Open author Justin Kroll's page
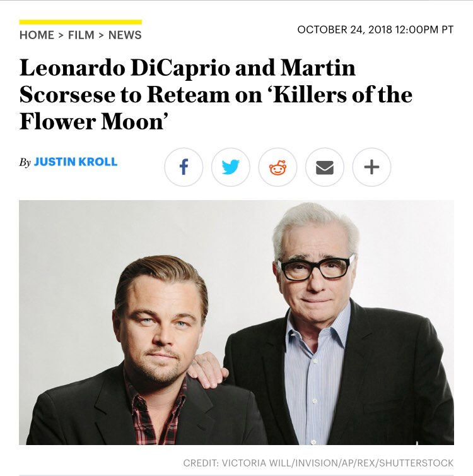The height and width of the screenshot is (476, 473). click(76, 162)
